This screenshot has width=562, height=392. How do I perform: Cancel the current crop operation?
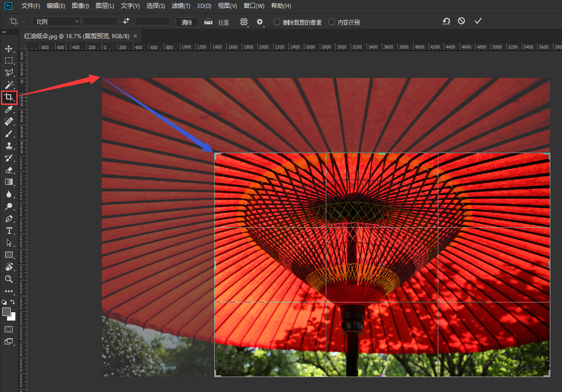462,21
